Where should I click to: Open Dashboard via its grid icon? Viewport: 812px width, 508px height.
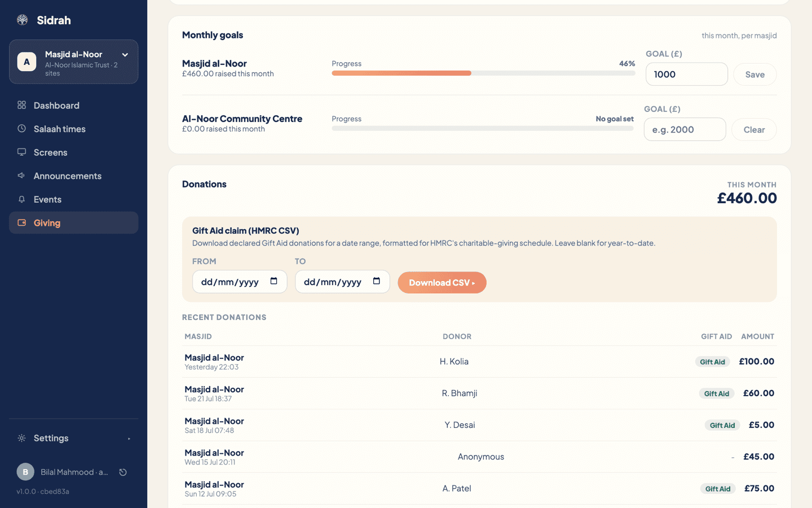[22, 105]
